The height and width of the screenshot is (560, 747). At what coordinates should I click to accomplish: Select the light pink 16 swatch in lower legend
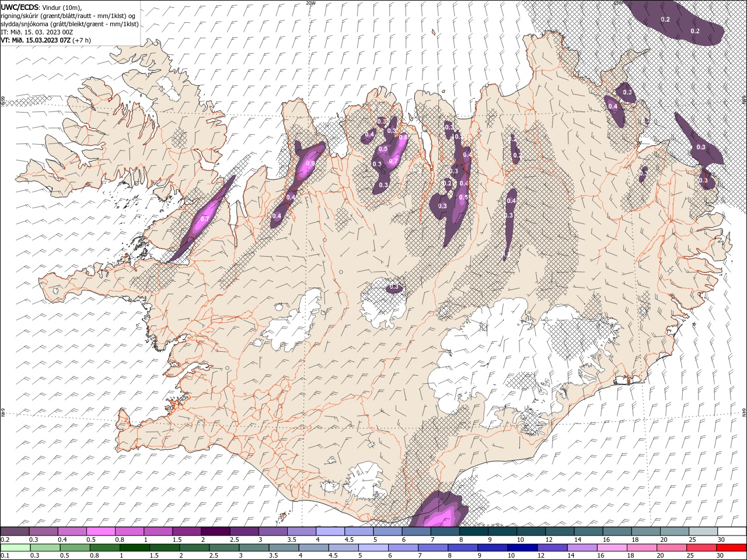click(613, 548)
